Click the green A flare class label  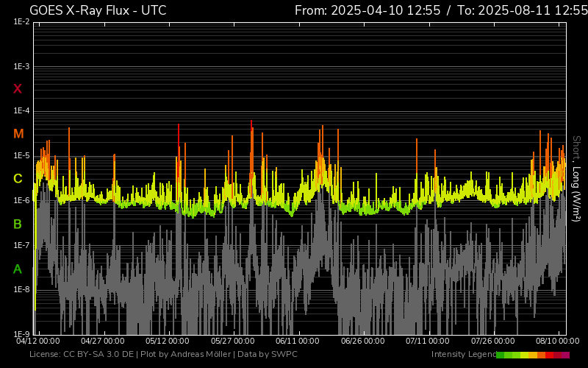point(18,269)
